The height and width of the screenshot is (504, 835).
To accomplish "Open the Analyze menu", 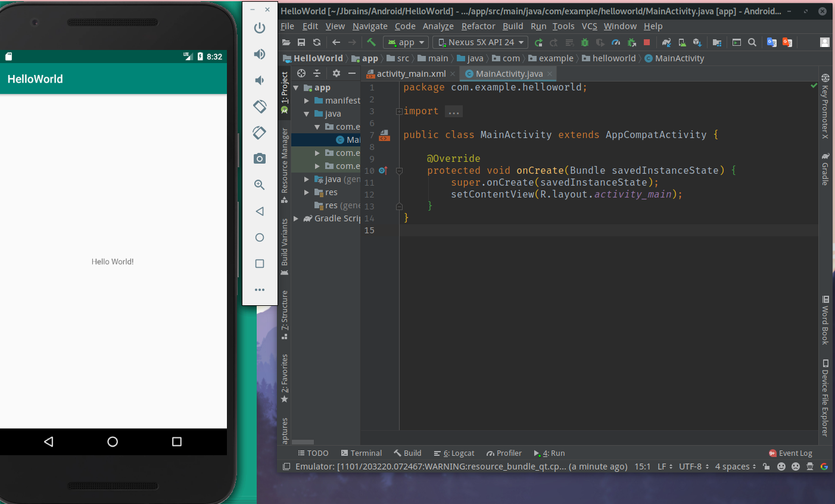I will pyautogui.click(x=438, y=26).
